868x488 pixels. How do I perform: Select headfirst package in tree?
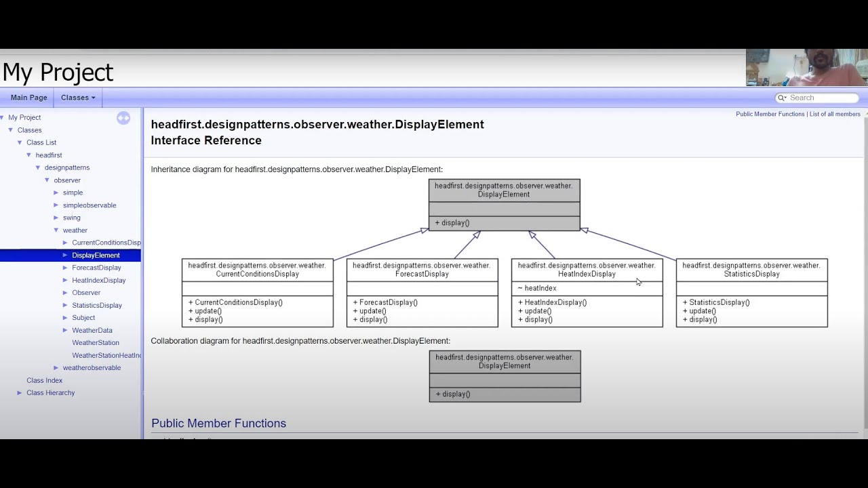pos(49,155)
